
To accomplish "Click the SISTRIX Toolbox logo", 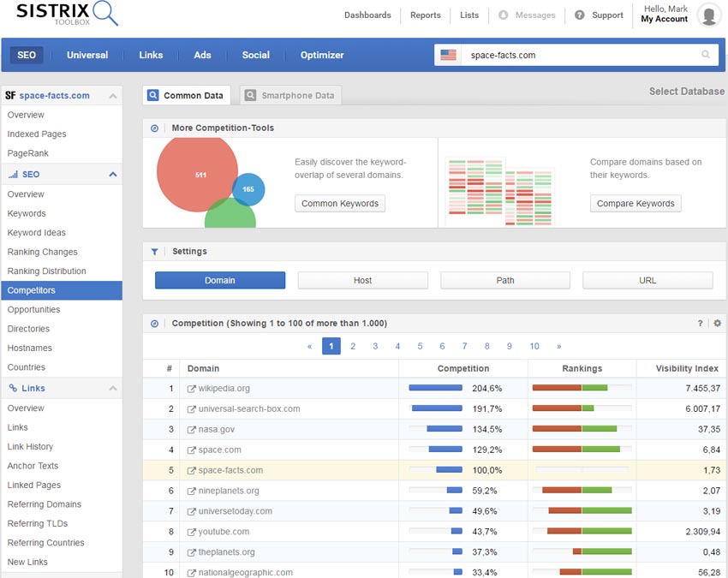I will click(67, 13).
